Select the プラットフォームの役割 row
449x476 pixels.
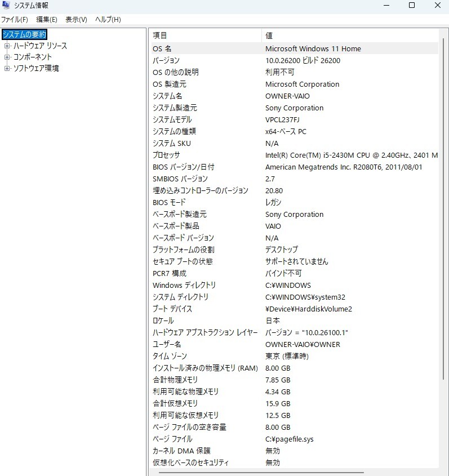295,250
